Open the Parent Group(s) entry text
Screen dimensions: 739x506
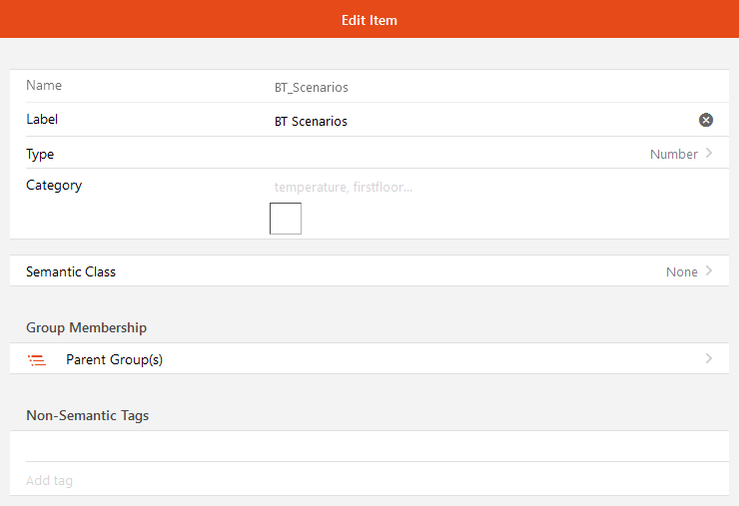click(x=115, y=359)
